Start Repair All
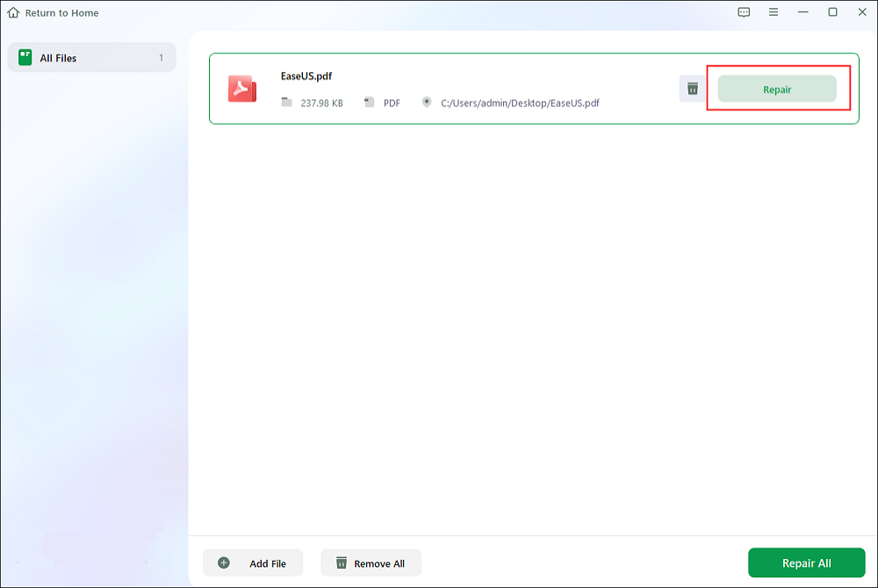 coord(806,563)
